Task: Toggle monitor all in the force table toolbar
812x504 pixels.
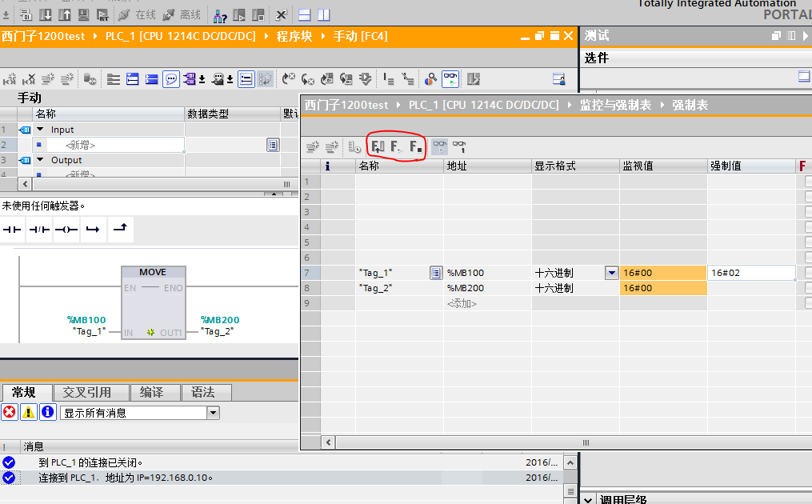Action: pos(440,147)
